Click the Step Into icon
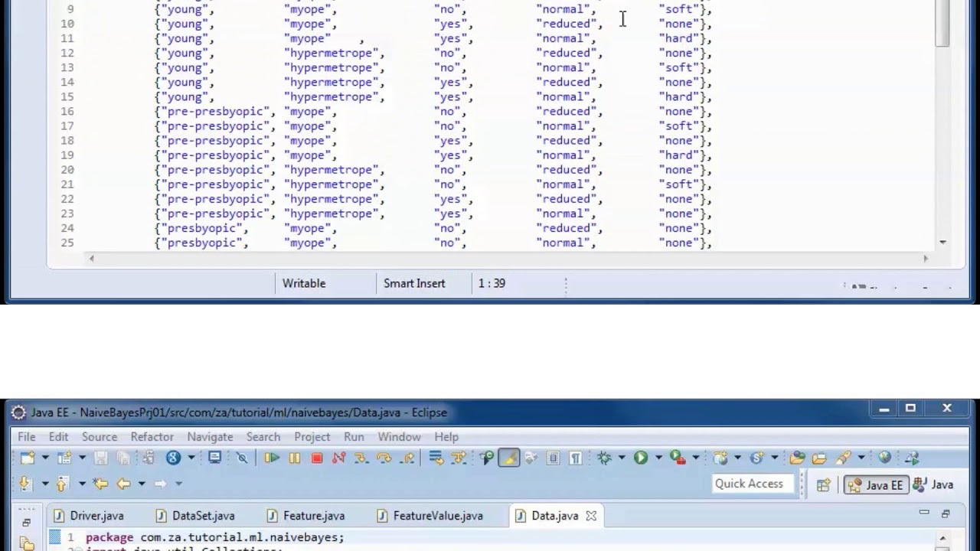The image size is (980, 551). point(361,458)
